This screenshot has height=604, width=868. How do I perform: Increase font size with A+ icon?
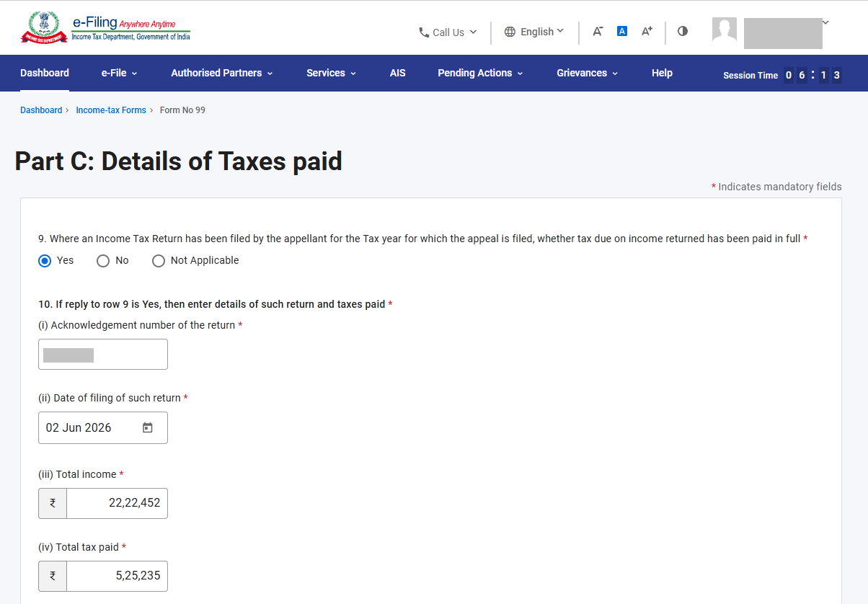(647, 31)
